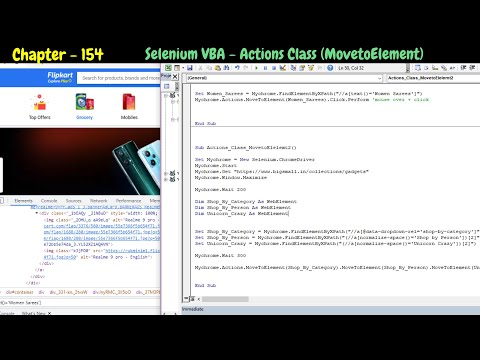Click 'Ln 50, Col 32' position indicator

351,68
